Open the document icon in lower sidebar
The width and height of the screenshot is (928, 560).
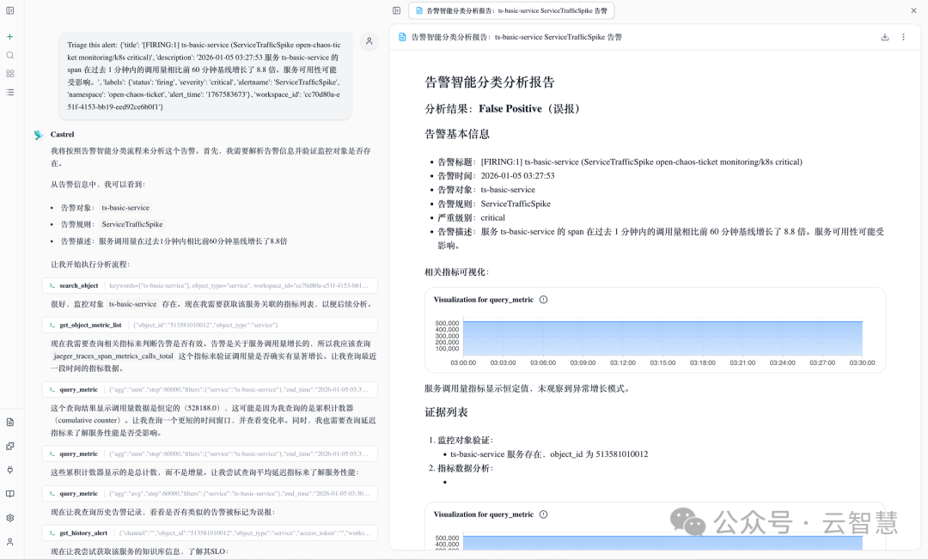point(10,422)
